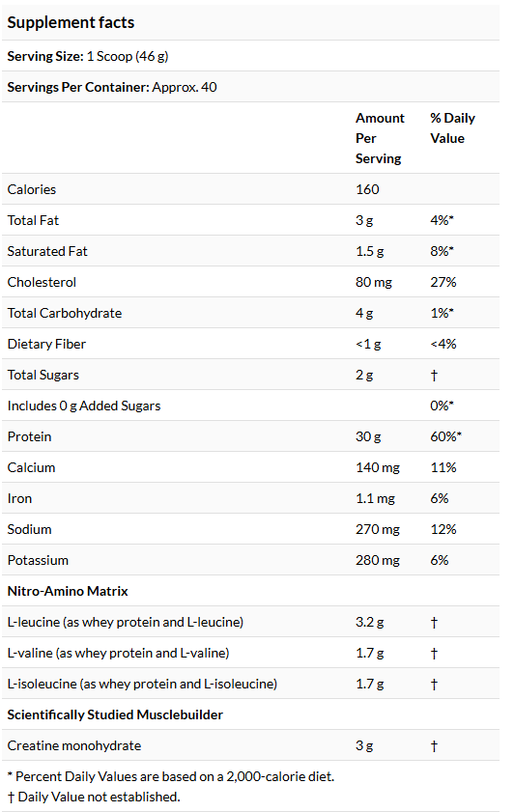
Task: Click the Saturated Fat 8% daily value
Action: click(x=442, y=251)
